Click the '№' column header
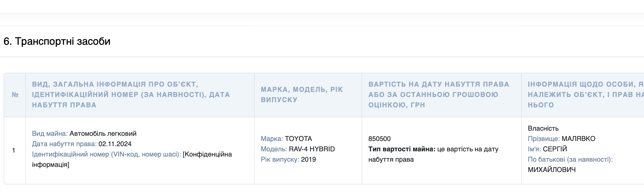This screenshot has width=644, height=194. pos(15,95)
